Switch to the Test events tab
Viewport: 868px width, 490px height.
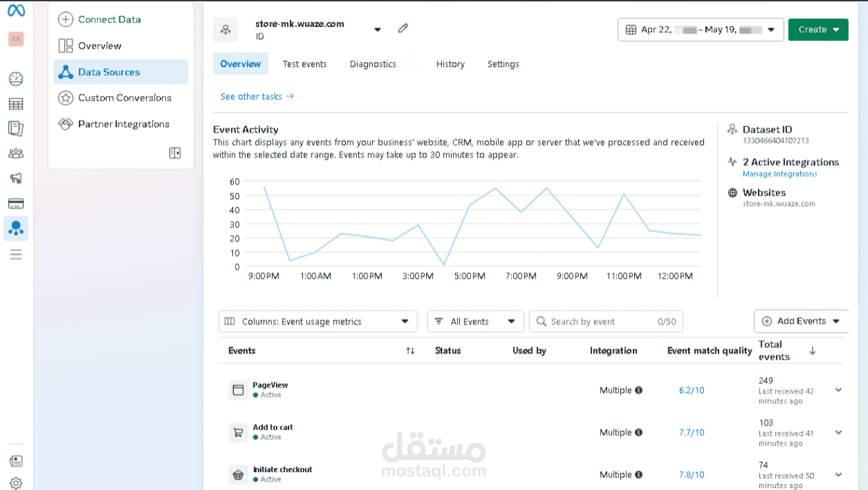305,64
